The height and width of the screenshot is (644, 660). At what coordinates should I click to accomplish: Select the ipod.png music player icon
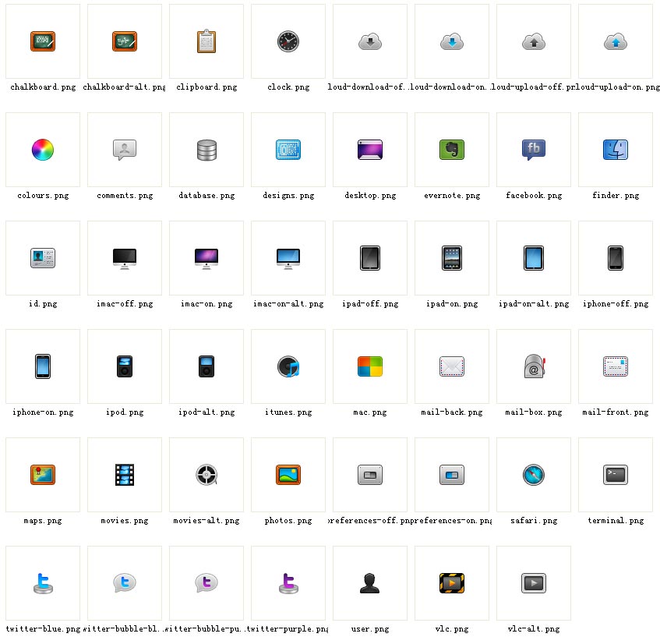pos(125,366)
